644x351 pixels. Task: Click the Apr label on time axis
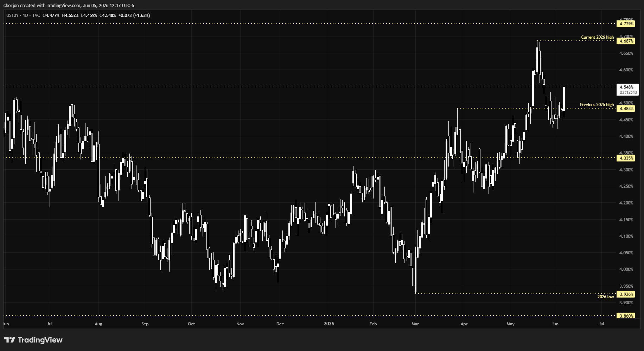click(x=464, y=324)
